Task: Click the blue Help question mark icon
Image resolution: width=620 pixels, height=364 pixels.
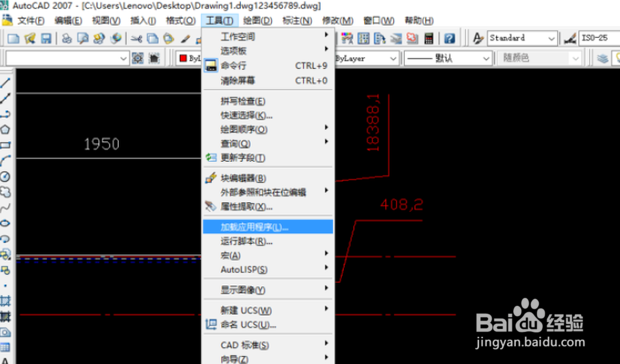Action: coord(449,38)
